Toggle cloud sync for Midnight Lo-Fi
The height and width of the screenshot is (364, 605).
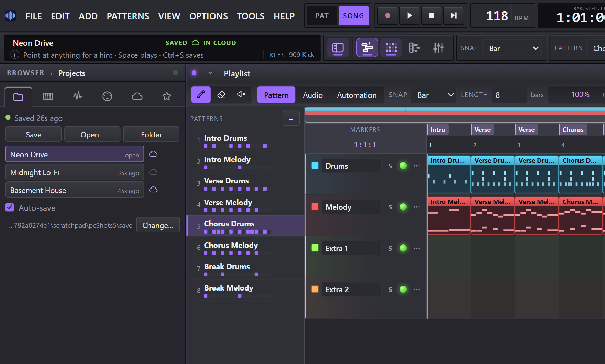tap(154, 172)
